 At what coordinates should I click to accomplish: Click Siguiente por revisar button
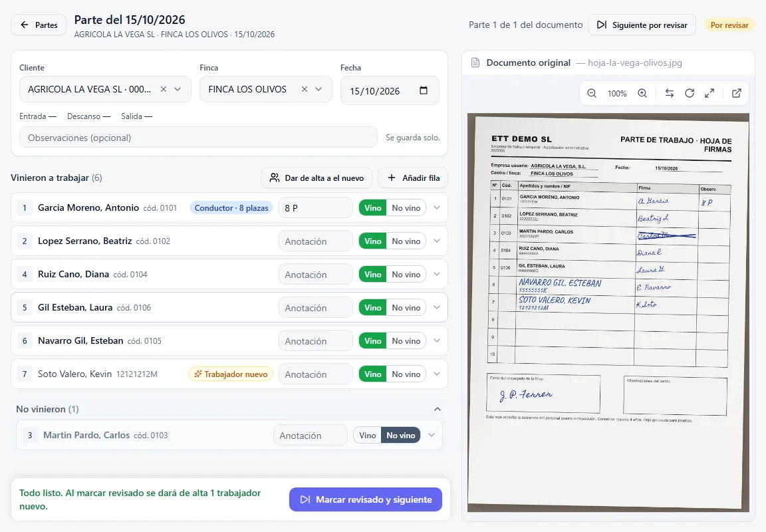click(x=642, y=25)
